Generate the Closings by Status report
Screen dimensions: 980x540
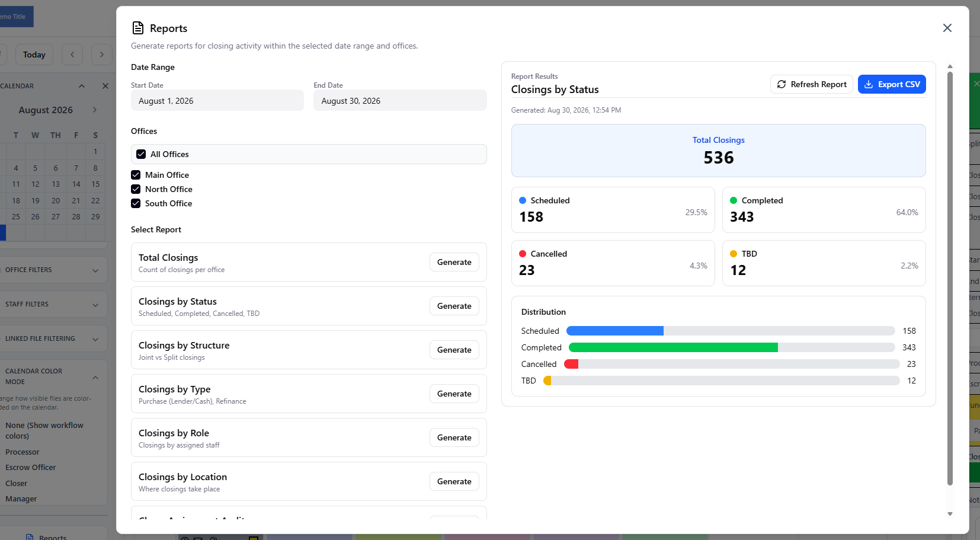pyautogui.click(x=454, y=306)
